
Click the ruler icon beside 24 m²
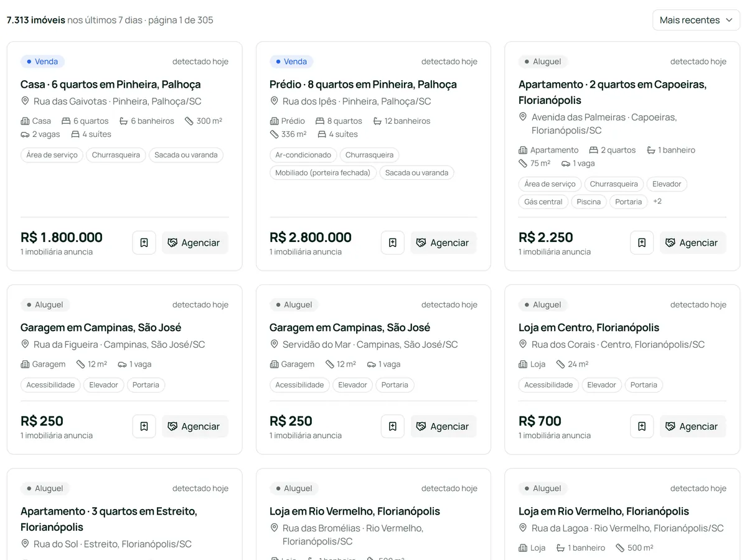pyautogui.click(x=561, y=364)
